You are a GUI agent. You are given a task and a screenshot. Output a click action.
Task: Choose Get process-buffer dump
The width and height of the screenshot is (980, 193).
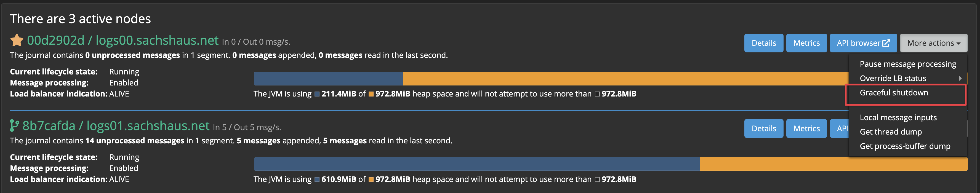click(905, 146)
